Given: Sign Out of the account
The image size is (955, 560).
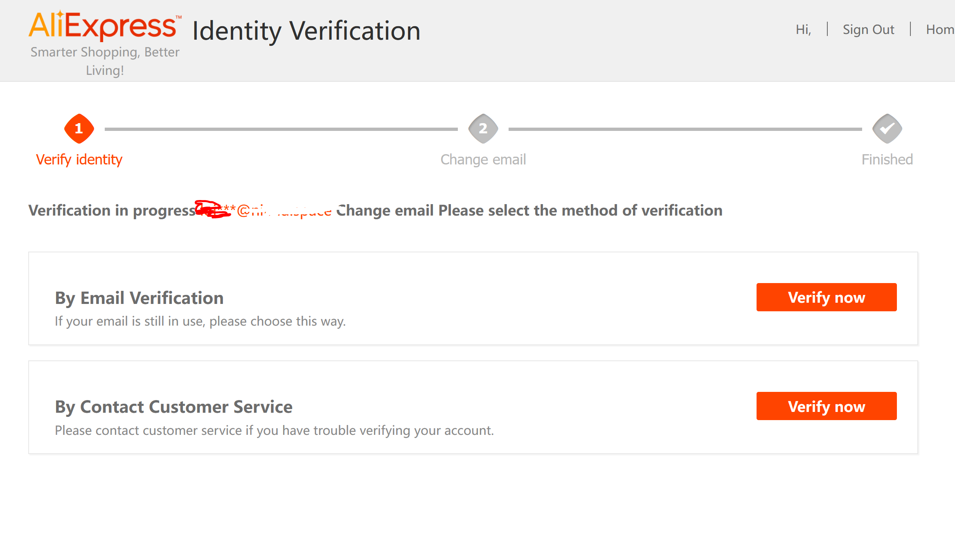Looking at the screenshot, I should (x=868, y=29).
